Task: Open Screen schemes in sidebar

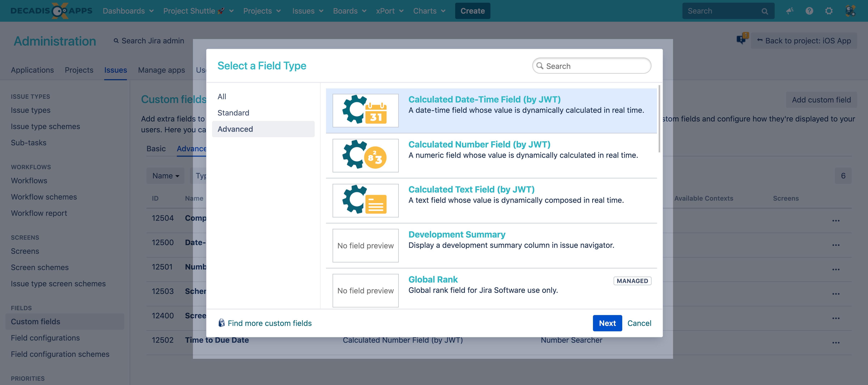Action: [39, 267]
